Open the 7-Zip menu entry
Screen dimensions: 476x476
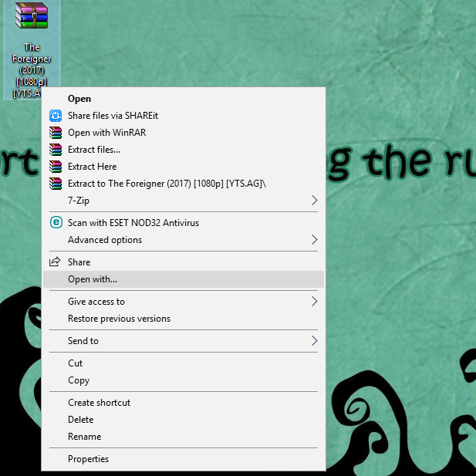click(184, 201)
